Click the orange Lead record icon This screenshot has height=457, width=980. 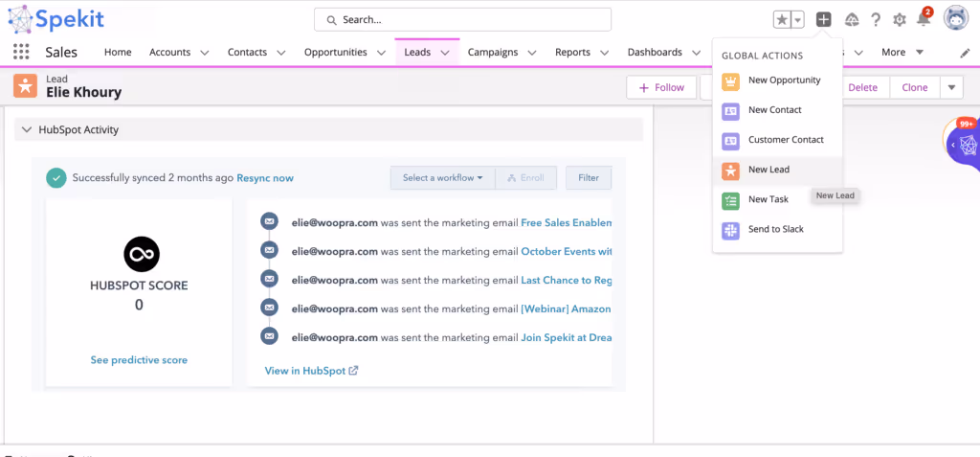(26, 87)
